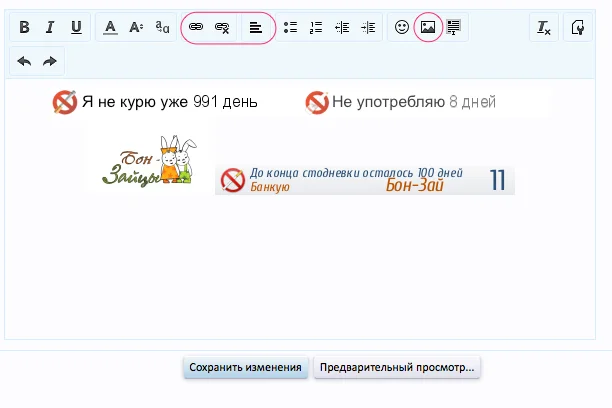Click the Предварительный просмотр button
Image resolution: width=612 pixels, height=408 pixels.
pyautogui.click(x=397, y=367)
